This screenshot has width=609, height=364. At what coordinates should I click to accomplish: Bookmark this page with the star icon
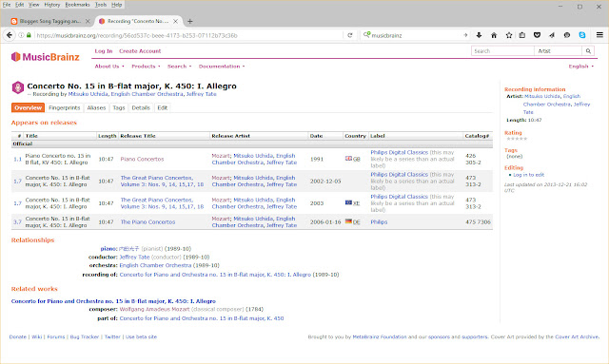coord(509,35)
